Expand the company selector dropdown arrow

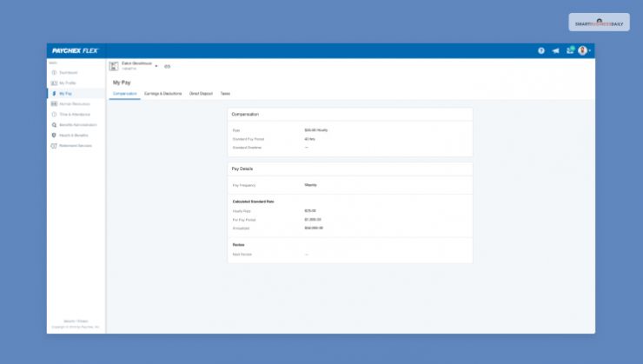click(x=156, y=66)
